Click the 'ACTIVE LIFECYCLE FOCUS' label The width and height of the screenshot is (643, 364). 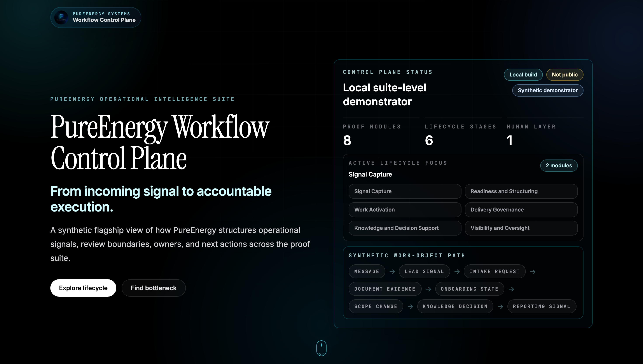pyautogui.click(x=398, y=163)
